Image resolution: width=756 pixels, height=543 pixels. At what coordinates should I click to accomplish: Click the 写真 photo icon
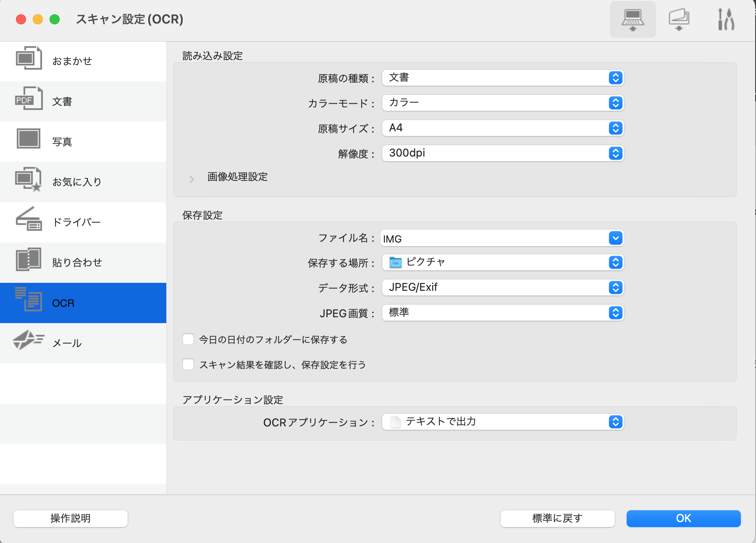pos(29,138)
